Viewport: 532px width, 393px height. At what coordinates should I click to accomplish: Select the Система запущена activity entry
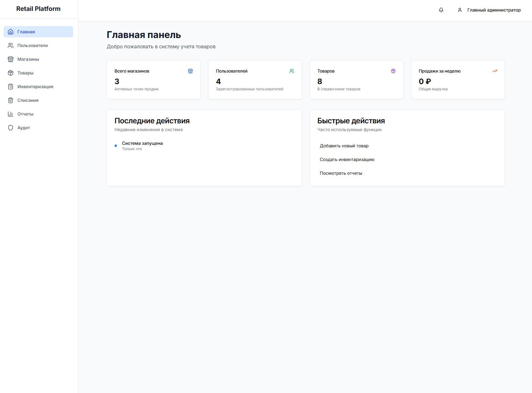point(142,143)
